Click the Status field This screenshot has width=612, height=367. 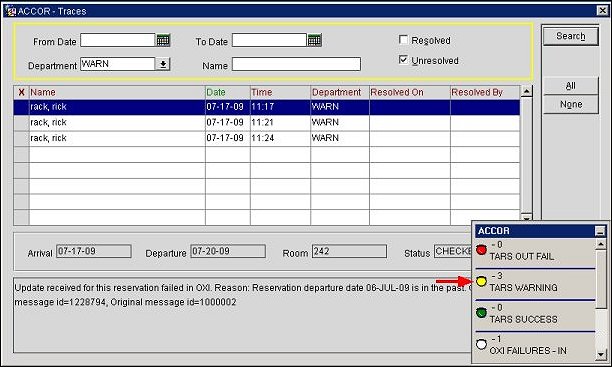click(x=453, y=251)
